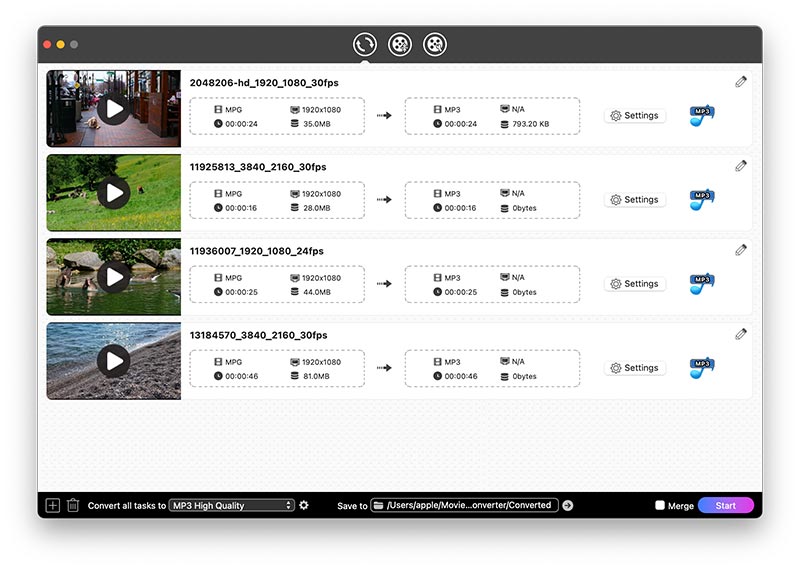
Task: Enable the Merge checkbox
Action: (660, 505)
